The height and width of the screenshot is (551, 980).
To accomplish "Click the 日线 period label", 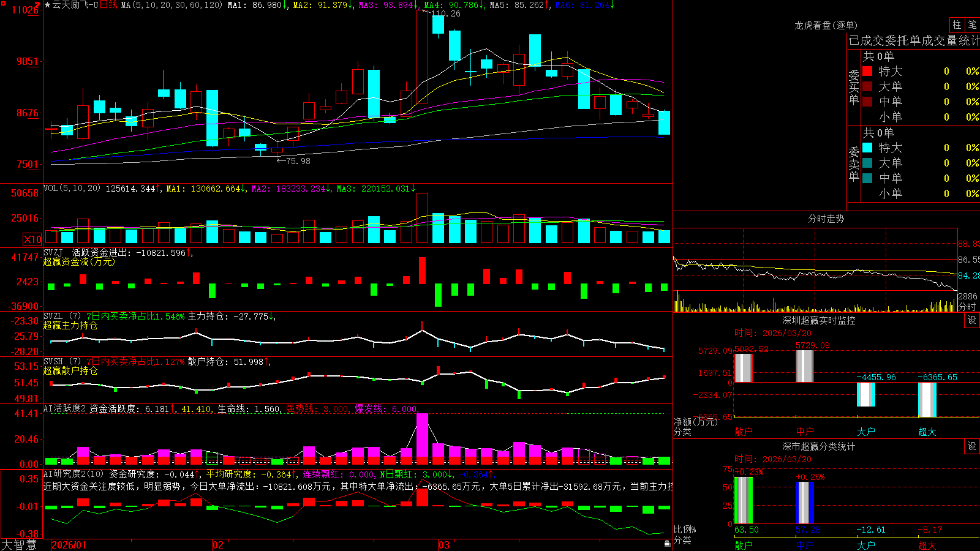I will [108, 5].
